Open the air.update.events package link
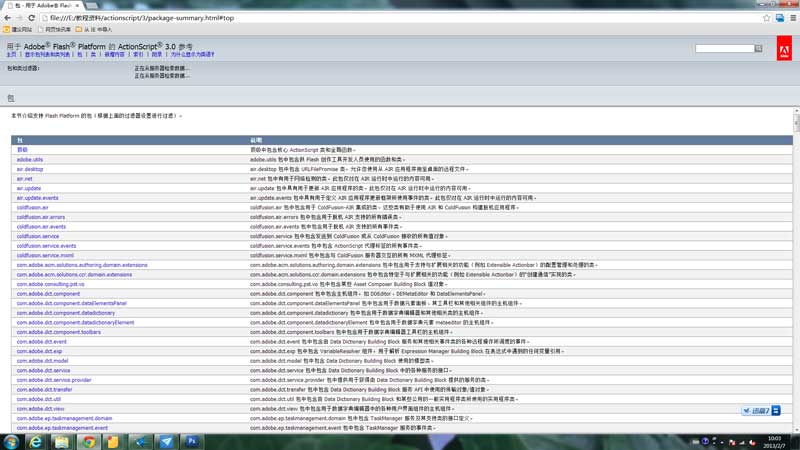The width and height of the screenshot is (800, 450). [x=37, y=198]
